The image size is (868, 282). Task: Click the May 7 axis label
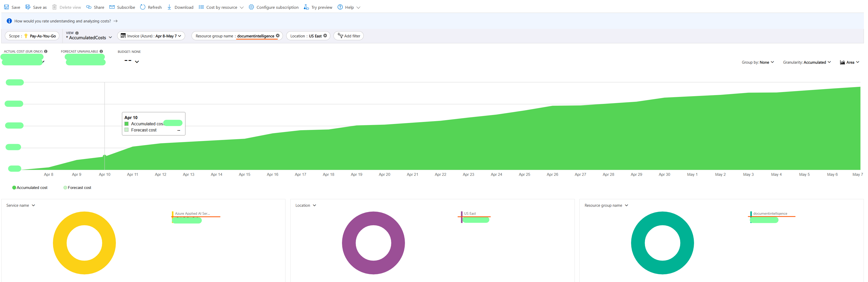click(858, 174)
